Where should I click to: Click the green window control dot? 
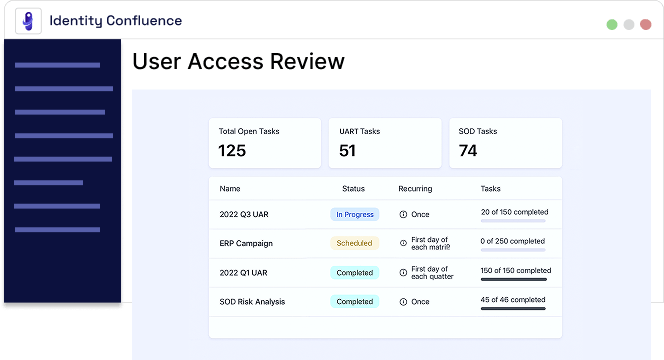[612, 25]
